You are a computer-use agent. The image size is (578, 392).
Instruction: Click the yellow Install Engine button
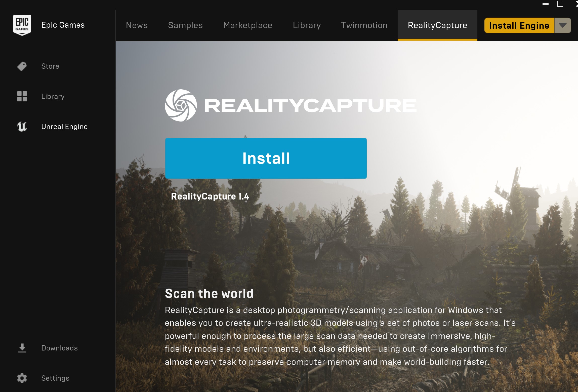tap(519, 25)
